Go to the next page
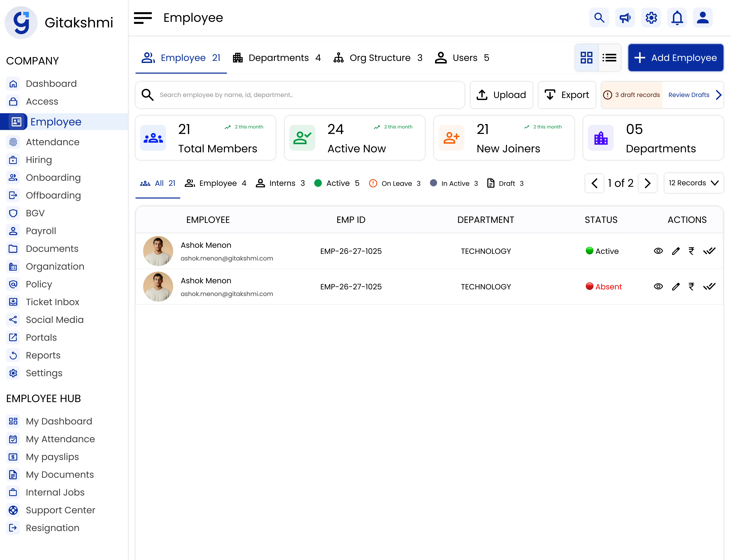Image resolution: width=731 pixels, height=560 pixels. pos(648,183)
